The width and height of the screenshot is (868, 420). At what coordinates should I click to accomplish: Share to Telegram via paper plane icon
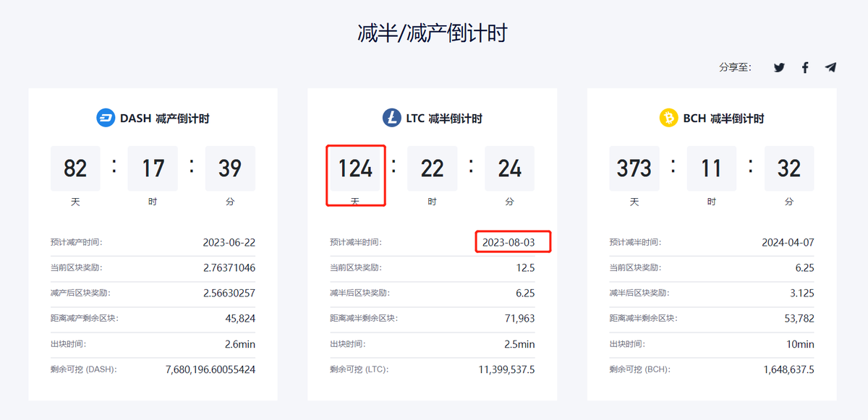[x=830, y=67]
